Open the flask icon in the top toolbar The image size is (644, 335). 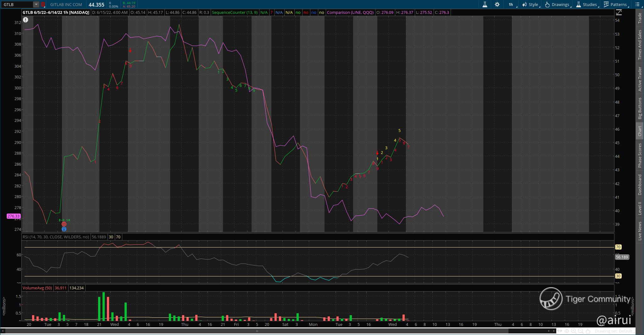(485, 4)
